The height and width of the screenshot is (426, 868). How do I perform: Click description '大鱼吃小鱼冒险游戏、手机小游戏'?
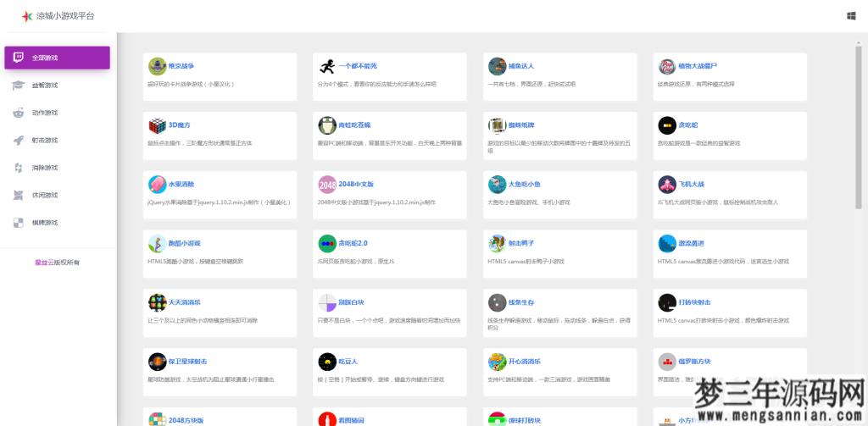point(529,202)
